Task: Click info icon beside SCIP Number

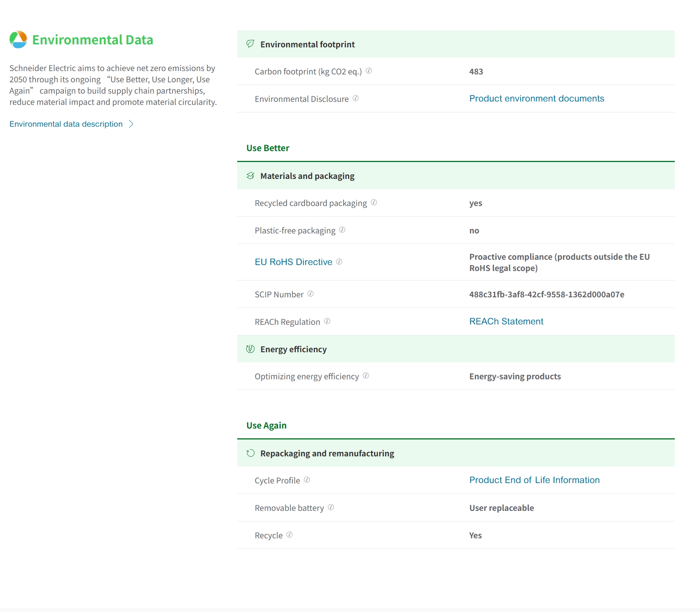Action: 311,294
